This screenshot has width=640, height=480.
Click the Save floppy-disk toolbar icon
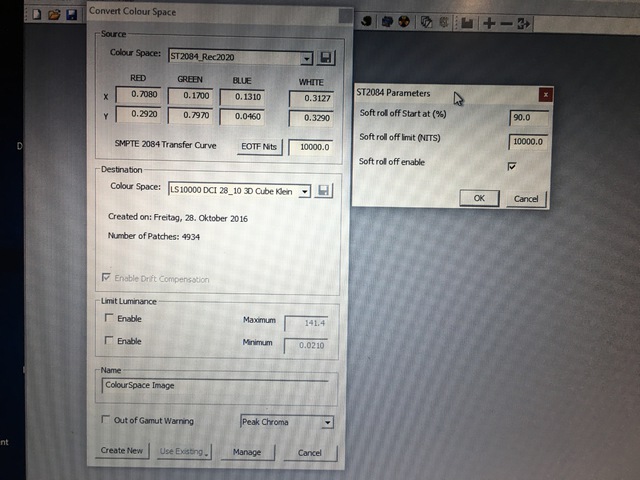72,15
